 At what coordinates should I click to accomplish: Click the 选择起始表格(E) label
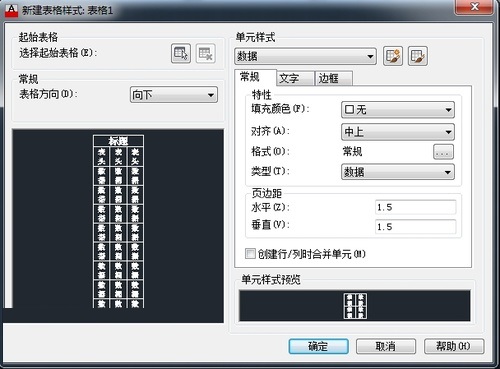(58, 53)
